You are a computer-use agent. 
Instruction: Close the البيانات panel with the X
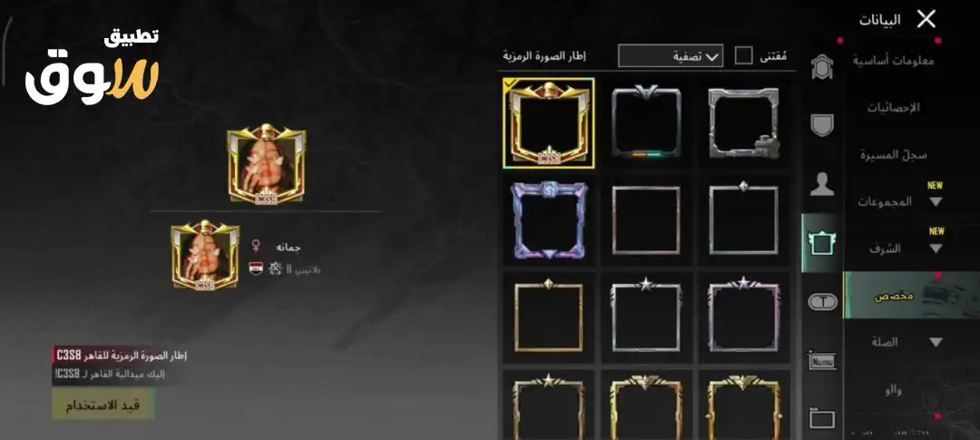[926, 19]
